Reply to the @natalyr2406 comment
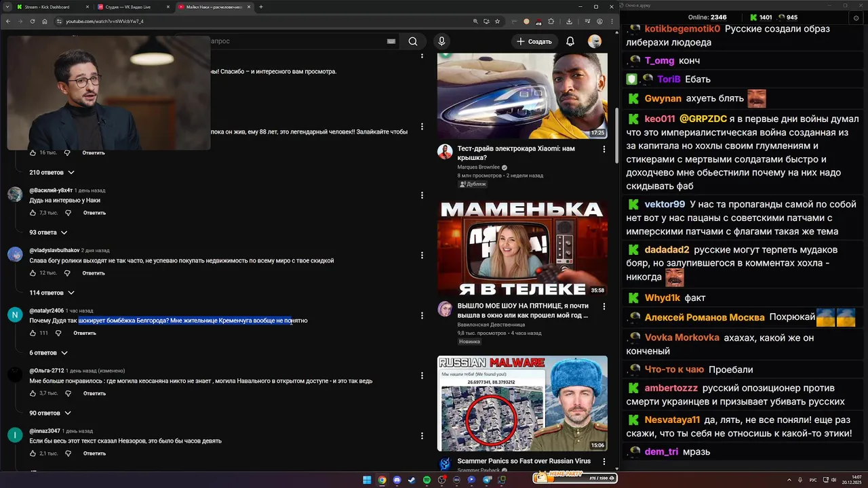This screenshot has height=488, width=868. pyautogui.click(x=85, y=333)
